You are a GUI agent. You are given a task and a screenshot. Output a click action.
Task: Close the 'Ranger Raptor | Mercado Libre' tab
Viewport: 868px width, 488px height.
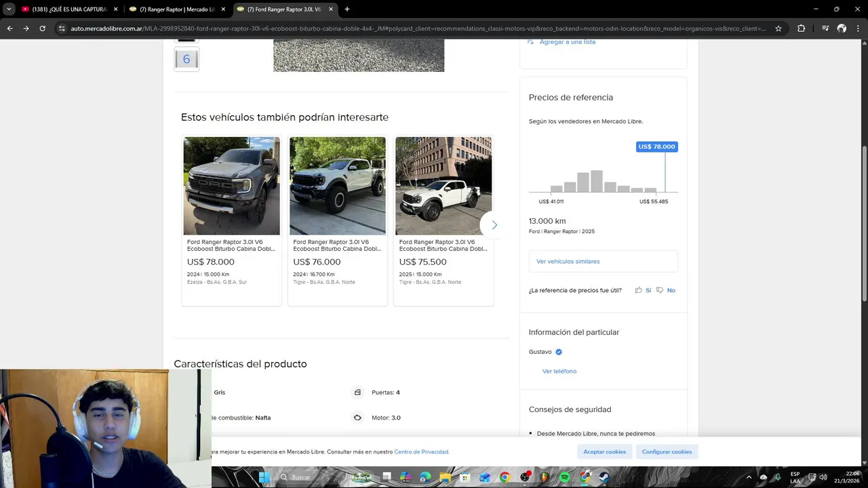point(223,9)
